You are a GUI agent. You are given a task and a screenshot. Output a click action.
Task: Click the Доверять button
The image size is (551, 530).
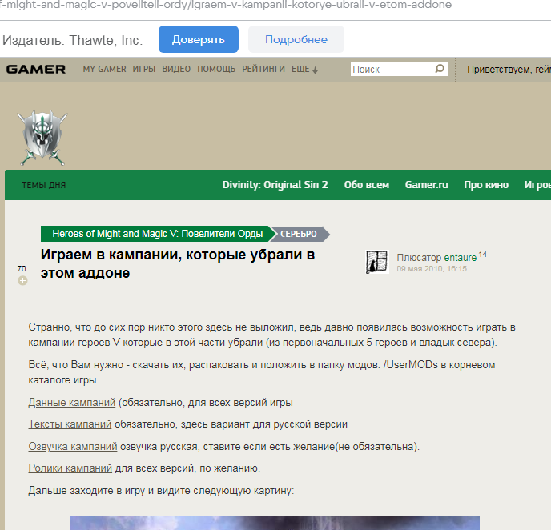(199, 39)
